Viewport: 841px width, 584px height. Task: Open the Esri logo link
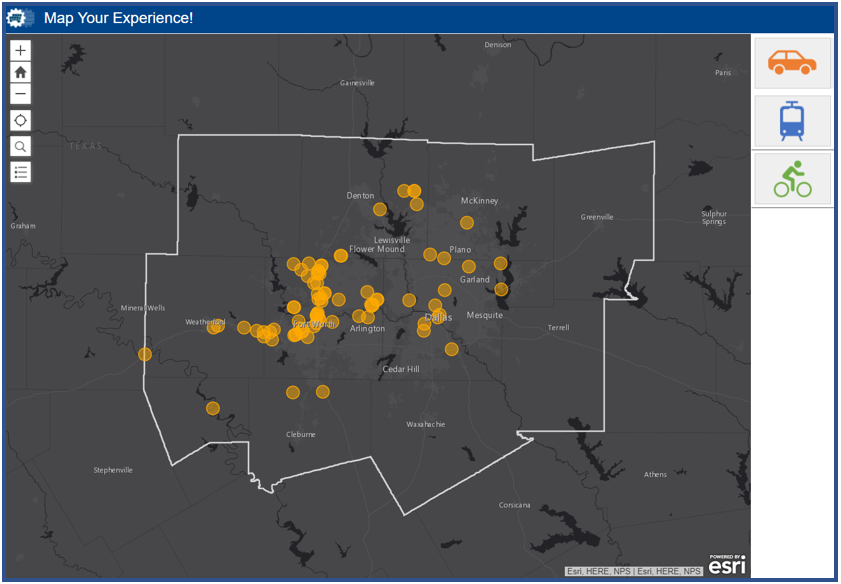pyautogui.click(x=727, y=566)
